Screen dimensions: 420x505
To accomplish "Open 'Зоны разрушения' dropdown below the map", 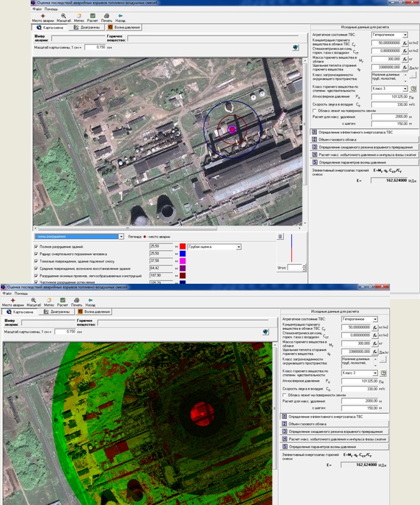I will click(x=121, y=237).
